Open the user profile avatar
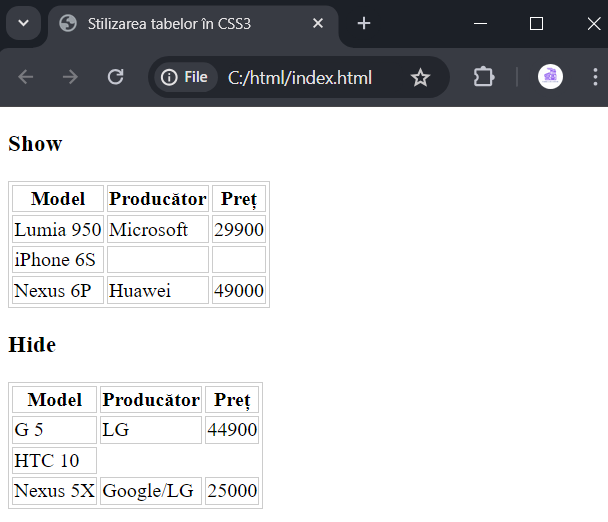Image resolution: width=608 pixels, height=522 pixels. pos(550,76)
